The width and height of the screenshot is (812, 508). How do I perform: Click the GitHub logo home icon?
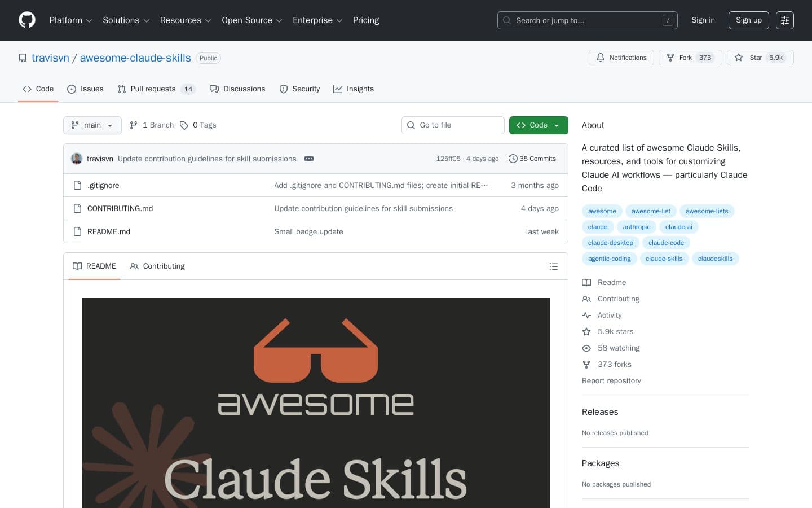pyautogui.click(x=27, y=20)
